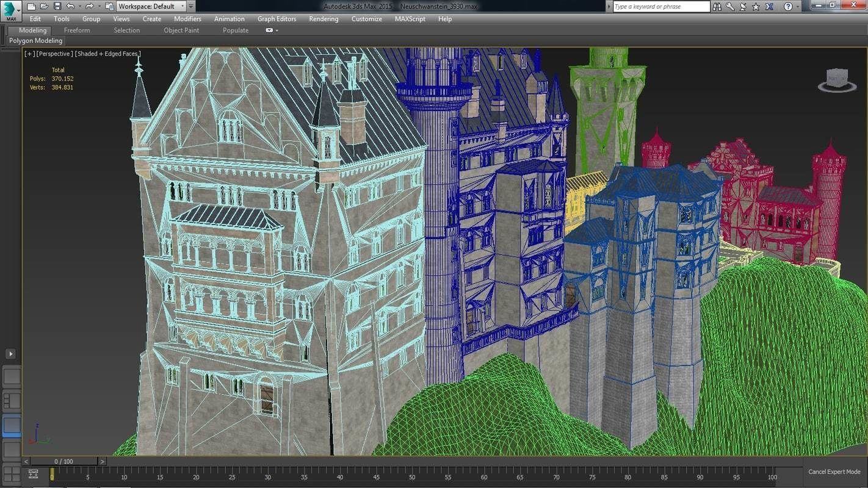
Task: Open Communication Center satellite icon
Action: (743, 6)
